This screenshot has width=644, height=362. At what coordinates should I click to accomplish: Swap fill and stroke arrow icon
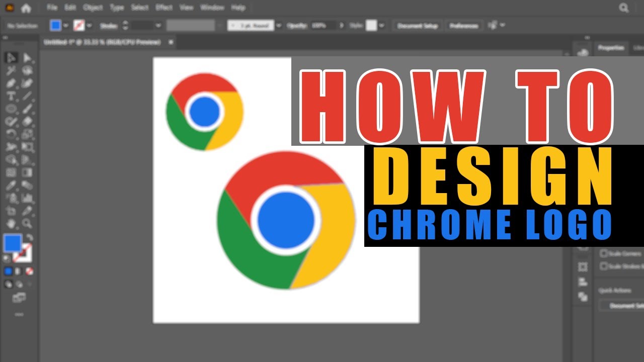pos(30,237)
